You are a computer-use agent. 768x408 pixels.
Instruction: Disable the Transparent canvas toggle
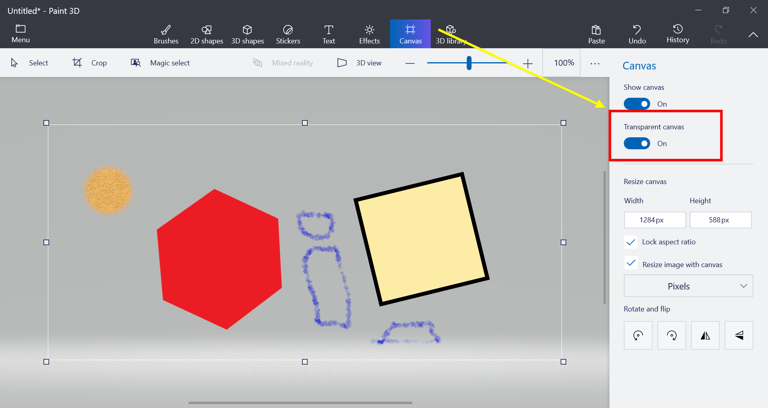(x=637, y=143)
